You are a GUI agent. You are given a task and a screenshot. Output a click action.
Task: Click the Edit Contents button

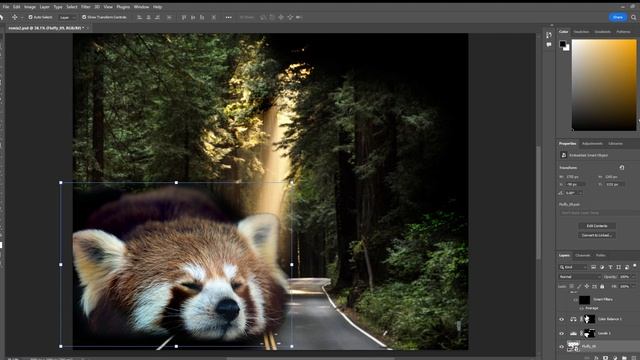point(597,226)
